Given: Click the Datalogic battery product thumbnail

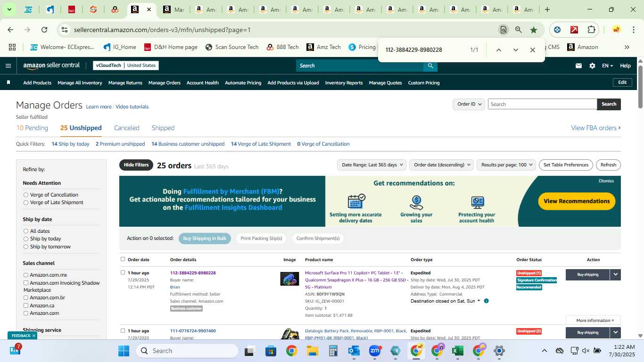Looking at the screenshot, I should click(289, 334).
